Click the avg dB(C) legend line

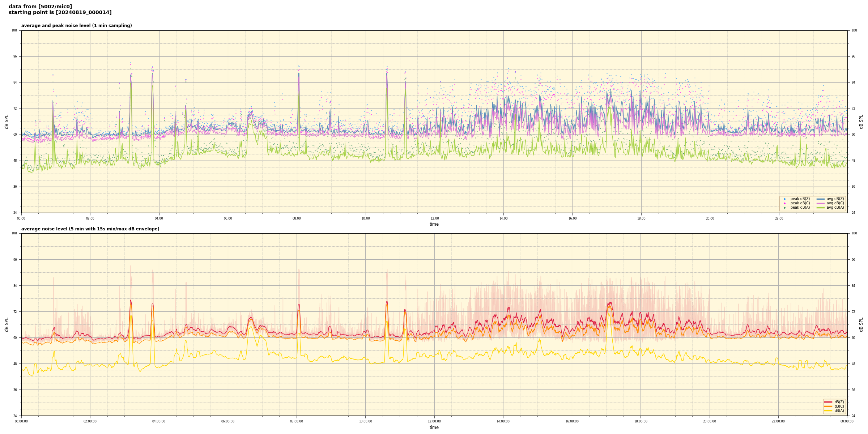(x=821, y=203)
